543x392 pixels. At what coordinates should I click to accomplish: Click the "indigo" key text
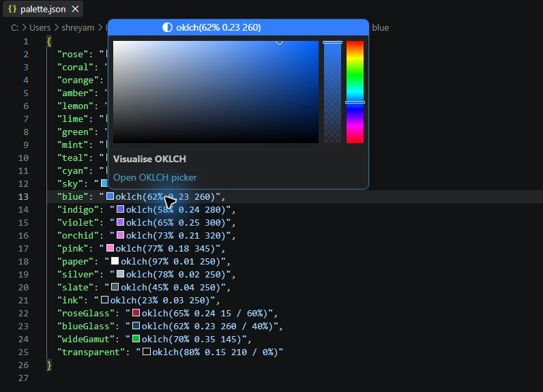tap(78, 210)
